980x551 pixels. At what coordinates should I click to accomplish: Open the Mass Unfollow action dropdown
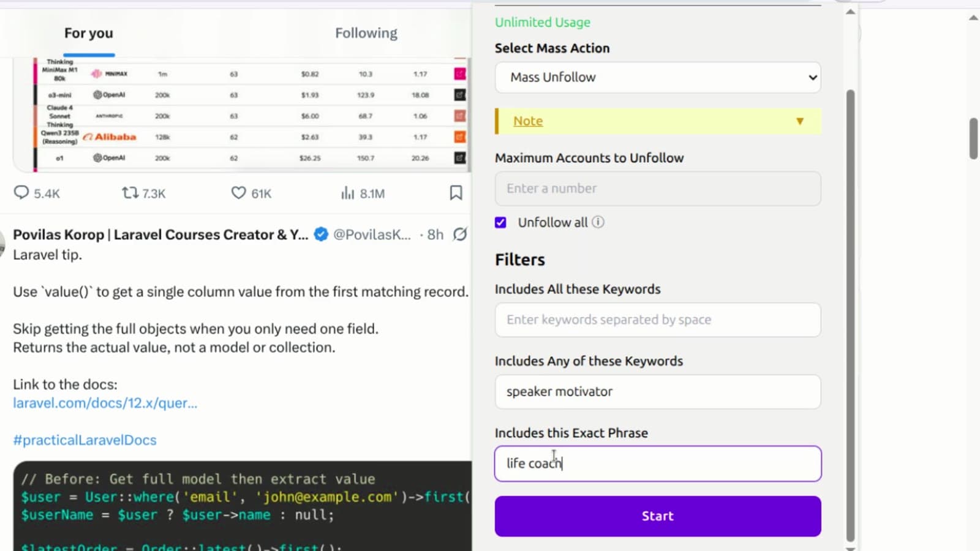coord(658,77)
